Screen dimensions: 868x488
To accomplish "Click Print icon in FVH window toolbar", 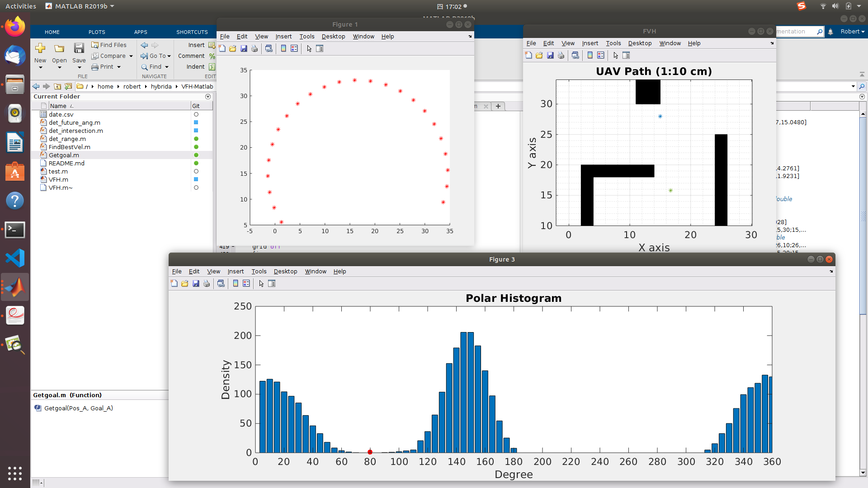I will 561,56.
